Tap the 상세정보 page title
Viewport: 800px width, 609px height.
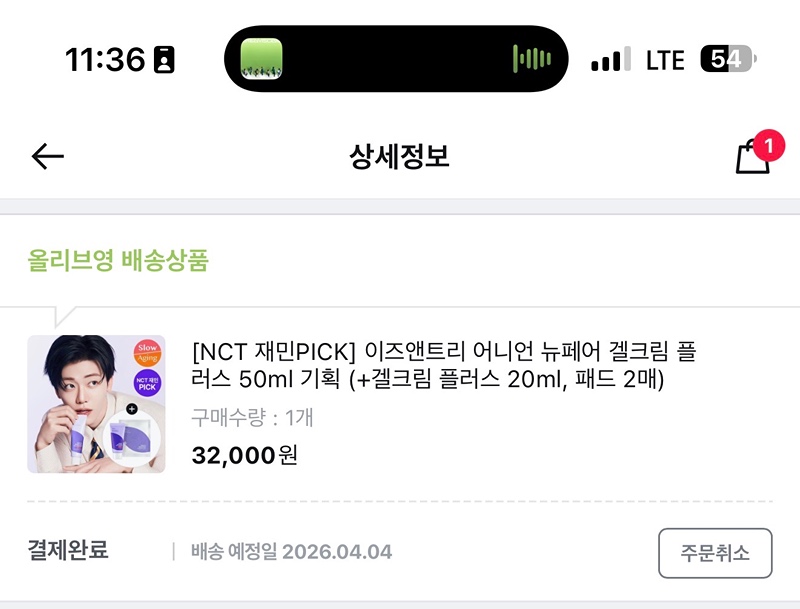(x=399, y=156)
